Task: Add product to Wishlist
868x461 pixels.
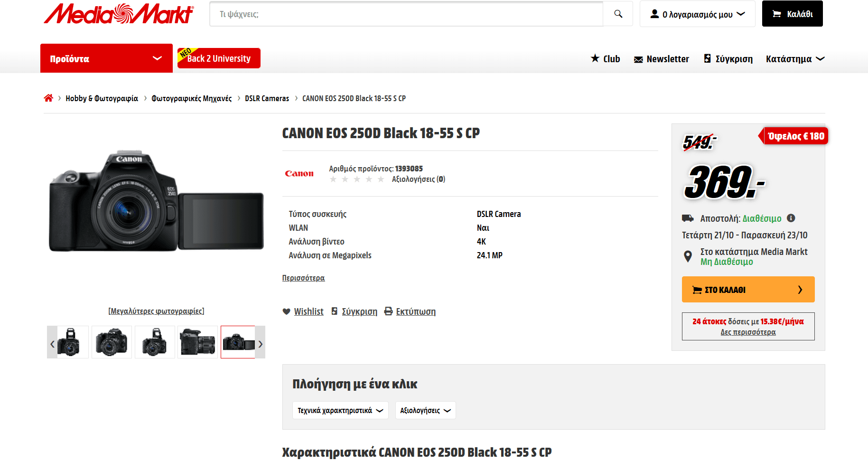Action: pyautogui.click(x=308, y=311)
